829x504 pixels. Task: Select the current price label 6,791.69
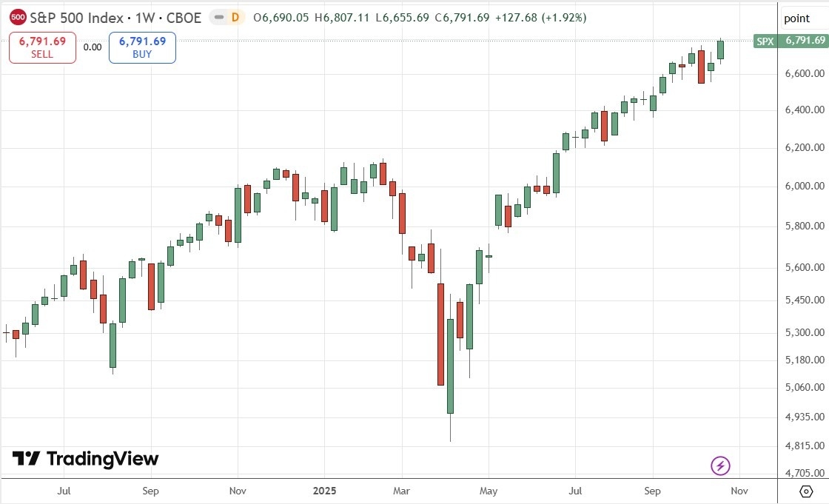804,42
